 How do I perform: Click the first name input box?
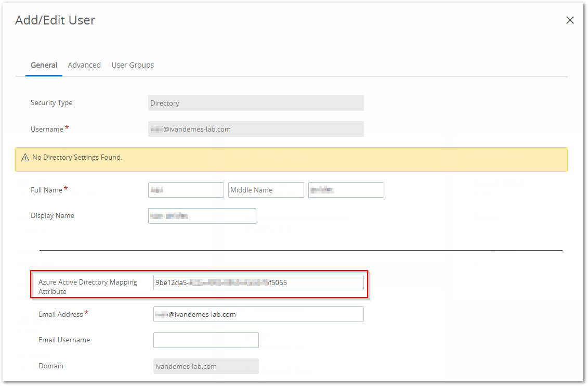click(x=186, y=190)
